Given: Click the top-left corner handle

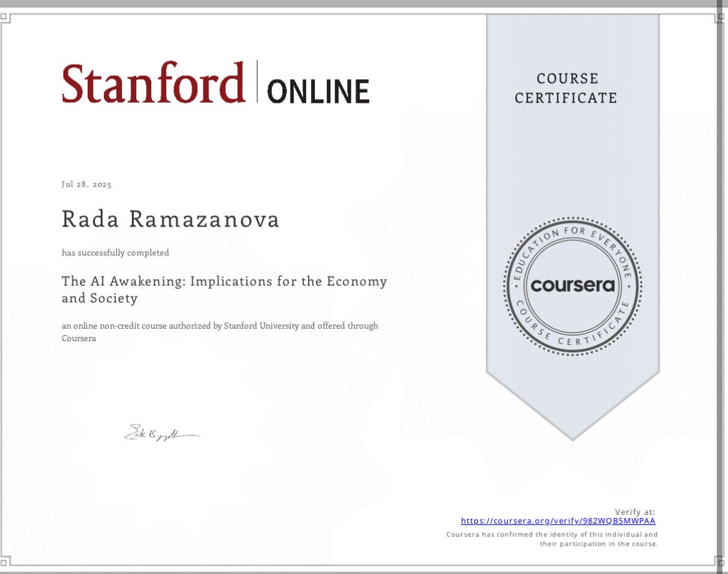Looking at the screenshot, I should pyautogui.click(x=5, y=17).
